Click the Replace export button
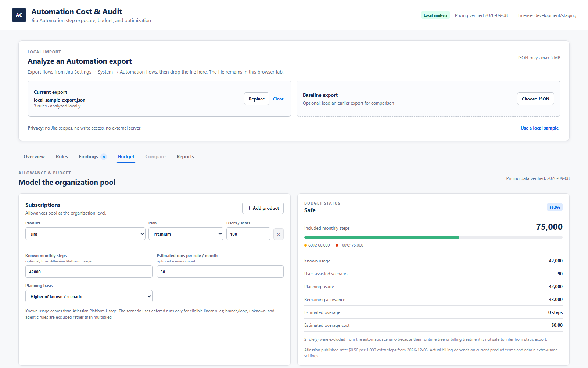588x368 pixels. point(257,99)
